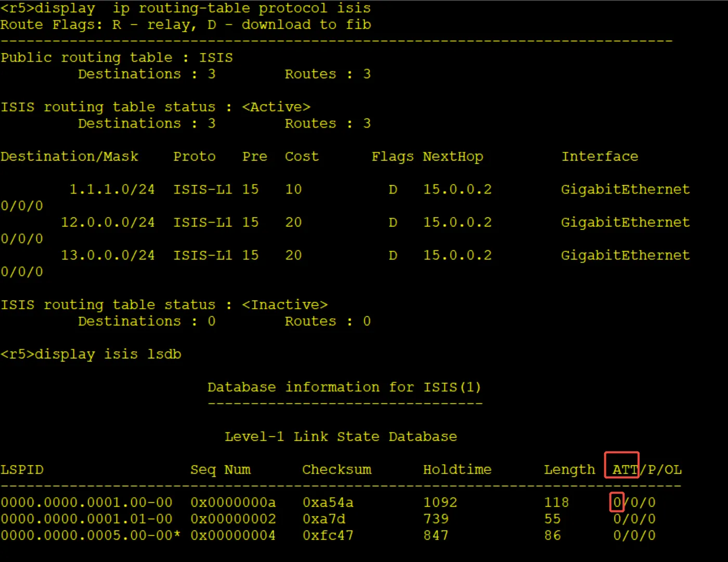
Task: Click length value "118"
Action: point(557,503)
